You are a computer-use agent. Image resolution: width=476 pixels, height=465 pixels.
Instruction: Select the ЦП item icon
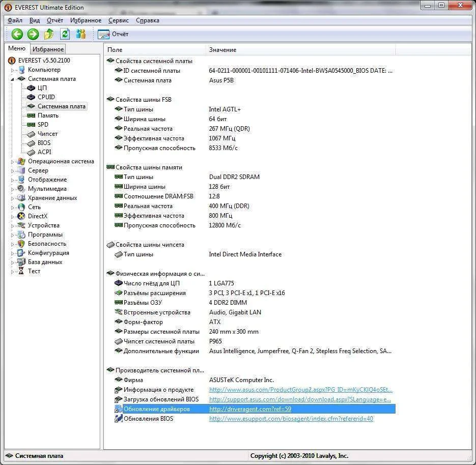(31, 88)
